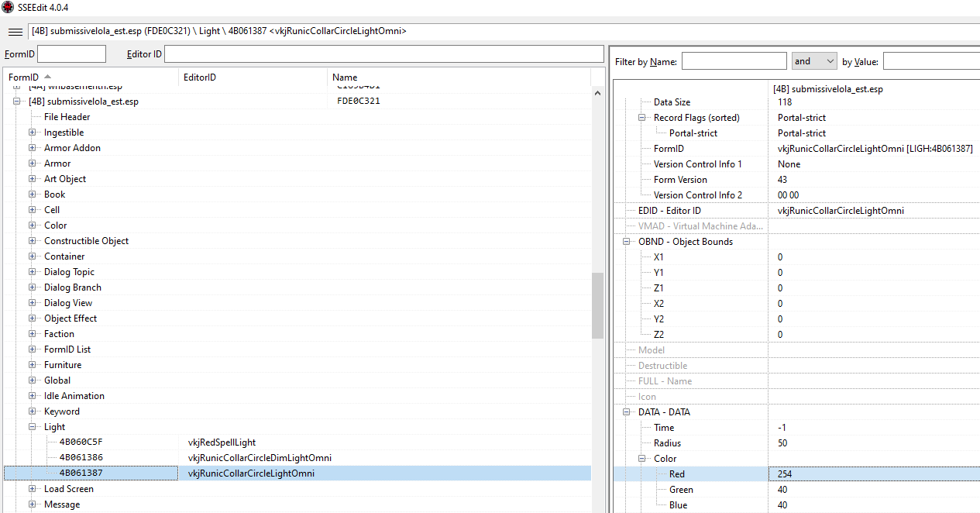Open the hamburger main menu
The height and width of the screenshot is (513, 980).
pos(15,32)
